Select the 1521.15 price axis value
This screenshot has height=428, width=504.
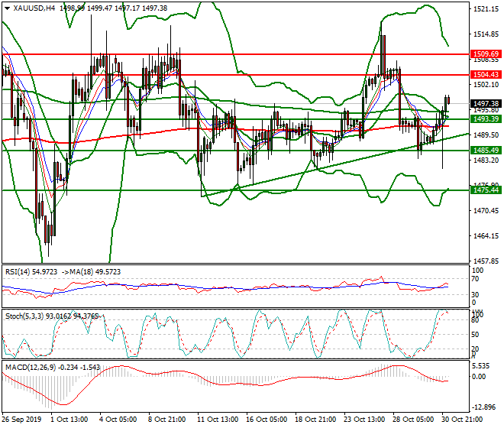(x=486, y=9)
